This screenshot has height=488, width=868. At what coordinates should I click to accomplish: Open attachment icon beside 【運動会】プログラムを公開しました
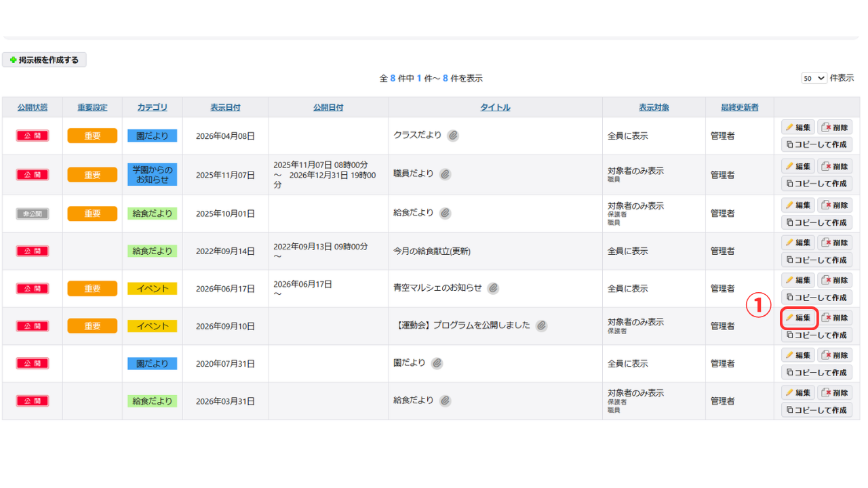[541, 326]
